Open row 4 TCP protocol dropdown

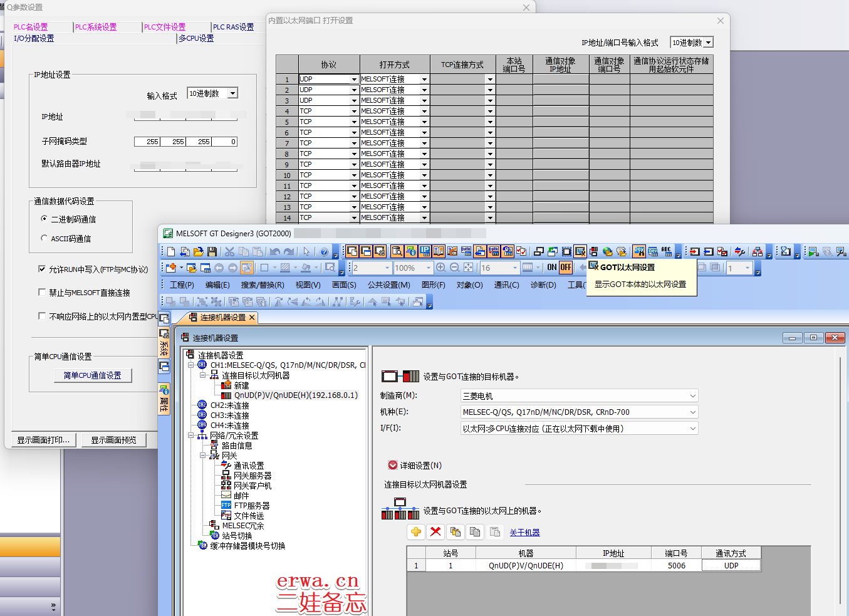(x=354, y=112)
